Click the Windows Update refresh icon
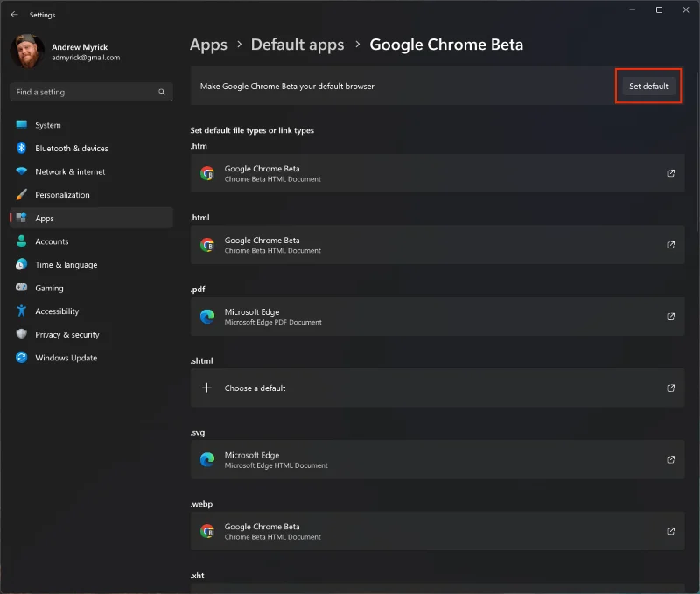 21,357
